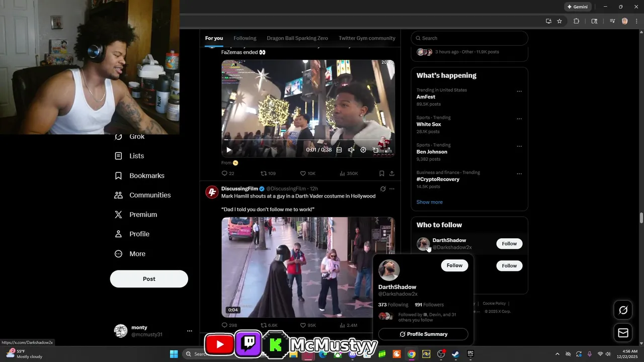Open more options for #CryptoRecovery trend
Screen dimensions: 644x362
519,174
